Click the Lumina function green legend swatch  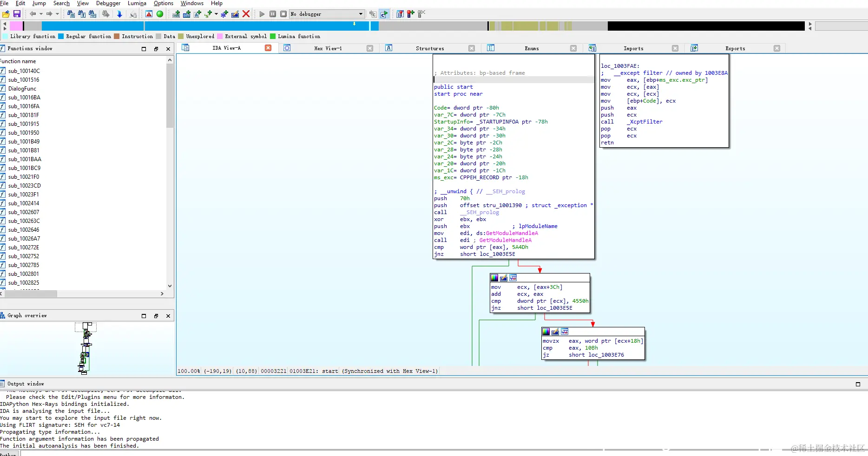pyautogui.click(x=273, y=36)
